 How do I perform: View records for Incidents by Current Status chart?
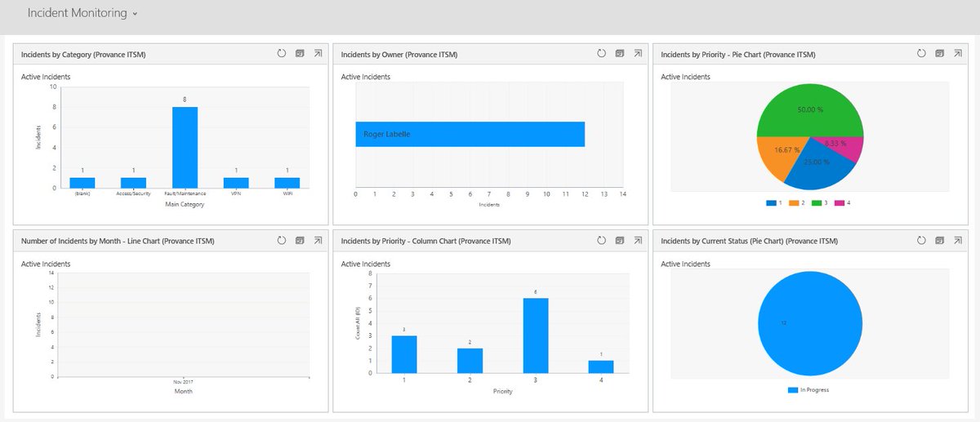click(x=939, y=241)
